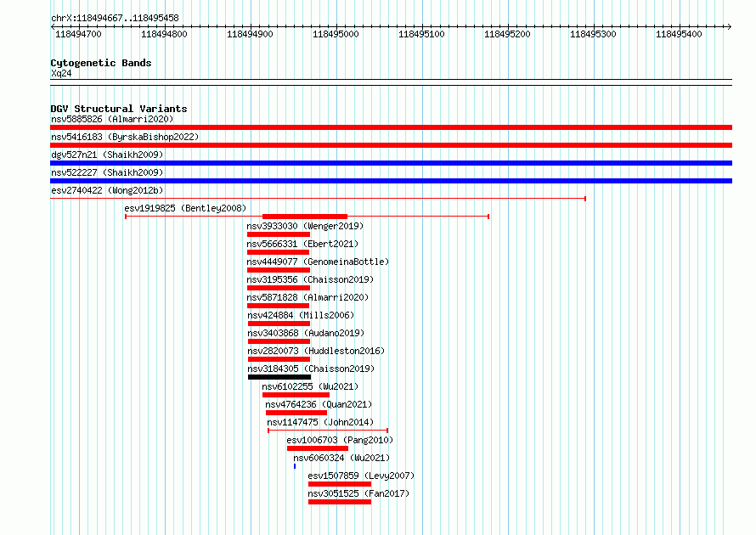Click red bar under nsv3933030

coord(279,234)
